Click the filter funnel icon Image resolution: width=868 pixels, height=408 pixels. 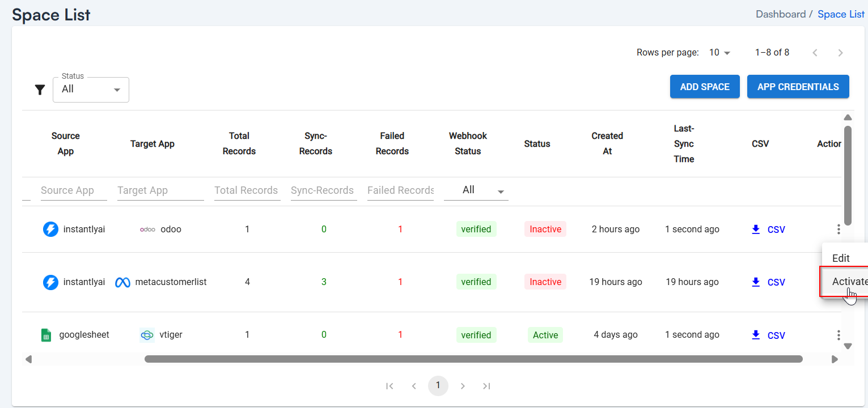point(40,90)
